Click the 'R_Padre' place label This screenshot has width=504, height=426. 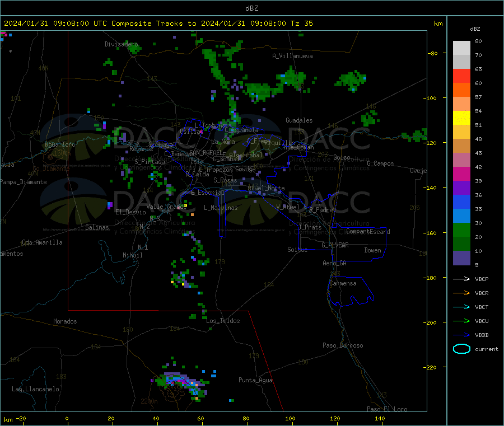click(321, 210)
